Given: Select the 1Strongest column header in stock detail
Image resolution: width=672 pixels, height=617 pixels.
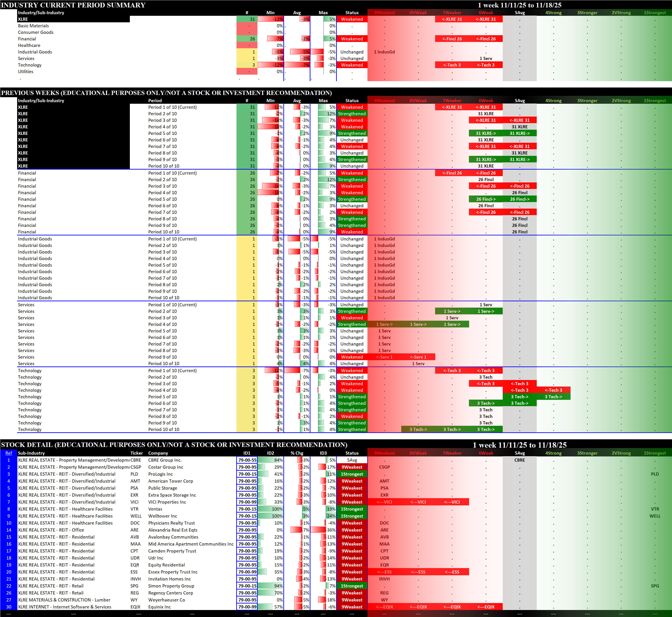Looking at the screenshot, I should click(655, 453).
